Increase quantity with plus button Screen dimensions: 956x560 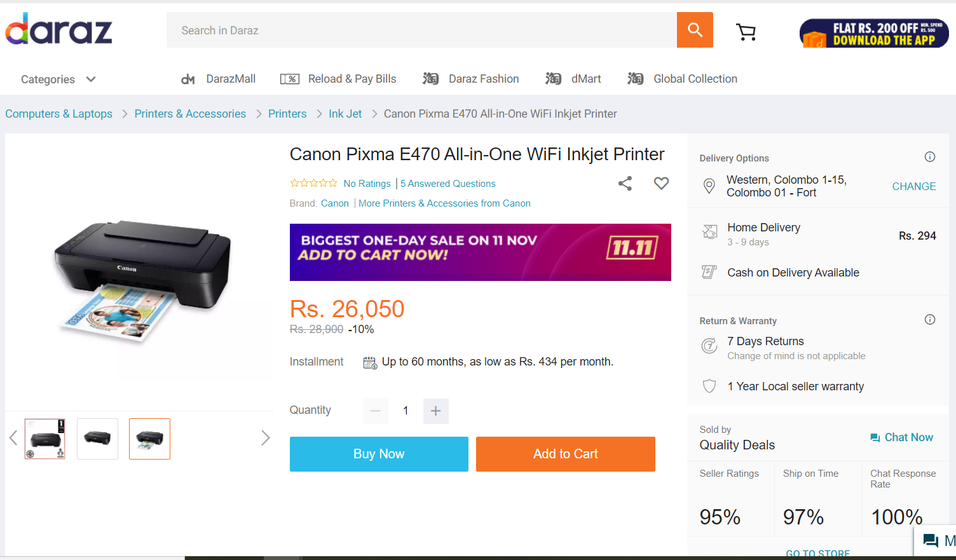coord(435,411)
